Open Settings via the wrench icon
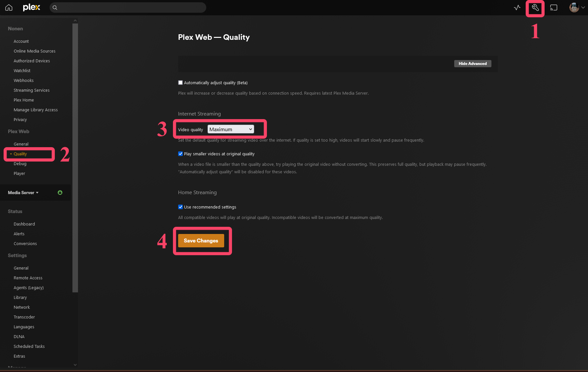Viewport: 588px width, 372px height. (535, 8)
